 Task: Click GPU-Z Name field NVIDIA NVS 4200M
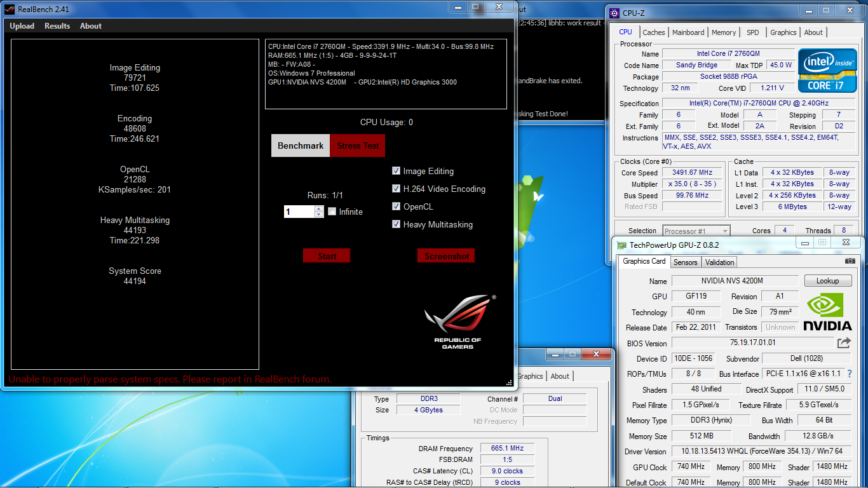(735, 281)
